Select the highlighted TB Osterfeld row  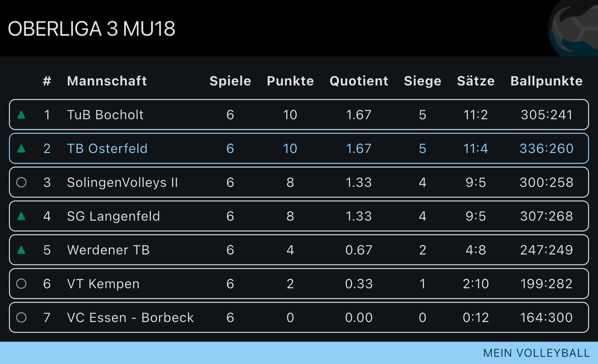coord(299,148)
